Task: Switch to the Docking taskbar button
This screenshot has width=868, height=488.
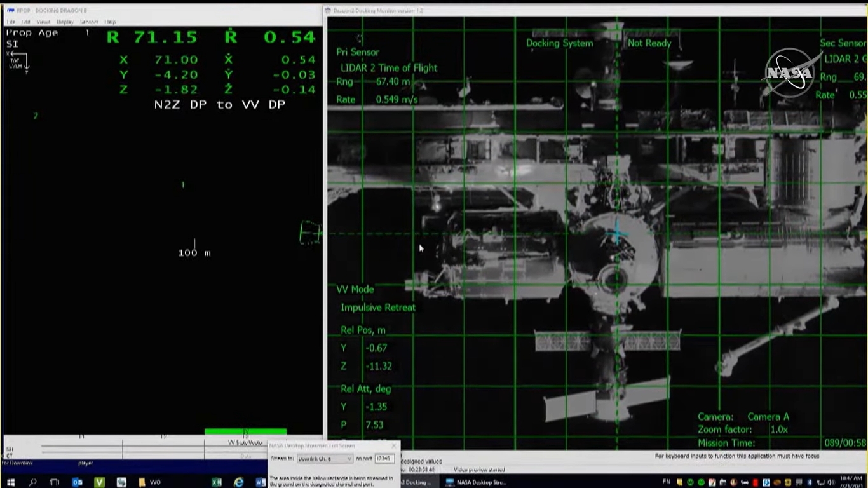Action: tap(417, 482)
